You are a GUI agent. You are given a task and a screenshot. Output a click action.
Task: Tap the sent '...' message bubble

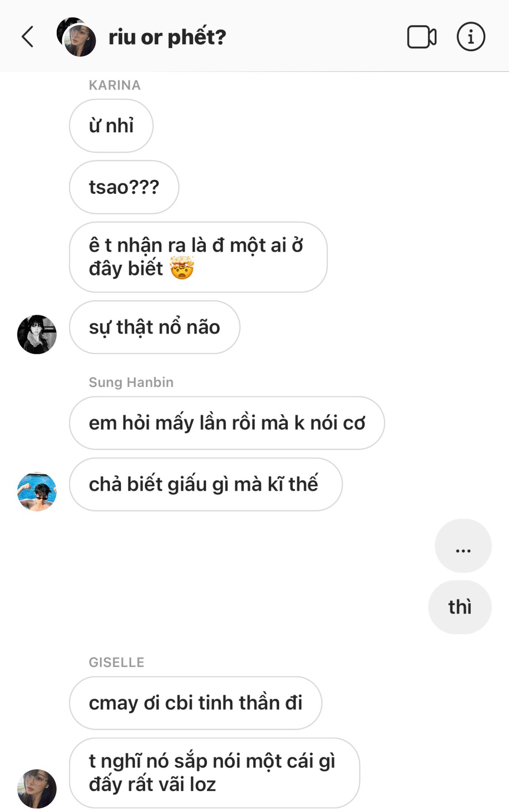(463, 546)
